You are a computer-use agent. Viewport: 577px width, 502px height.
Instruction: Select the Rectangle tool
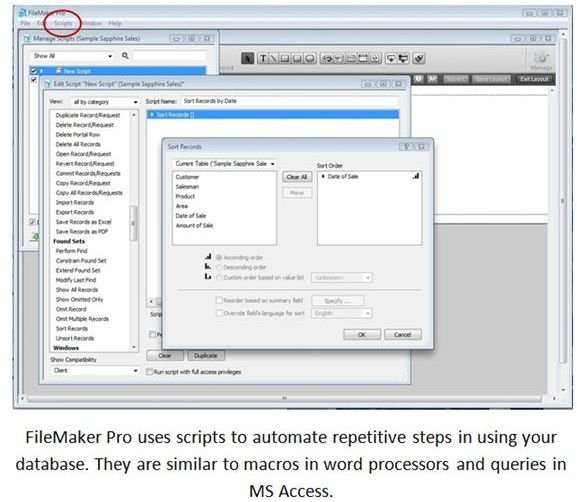coord(285,58)
